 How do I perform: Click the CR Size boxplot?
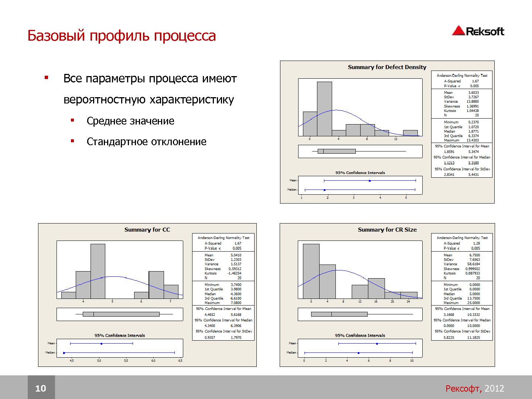pos(360,314)
